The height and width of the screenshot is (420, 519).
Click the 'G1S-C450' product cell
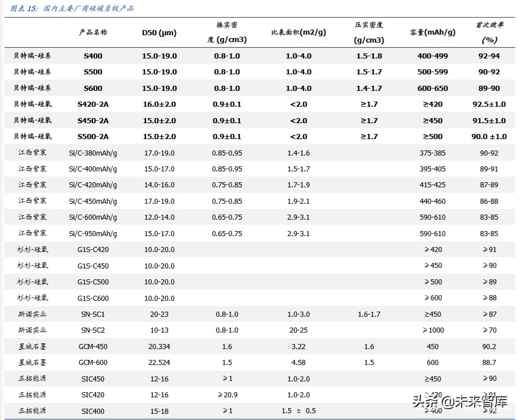[x=93, y=266]
